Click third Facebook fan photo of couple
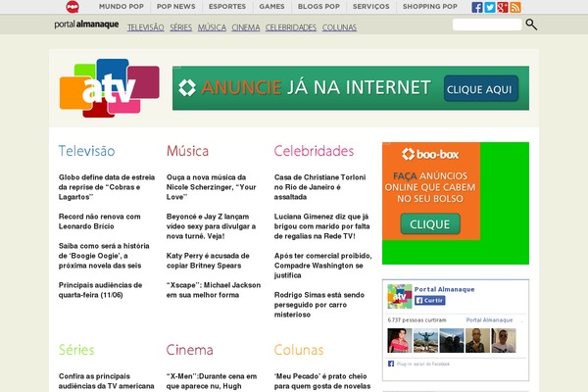This screenshot has height=392, width=588. point(452,340)
